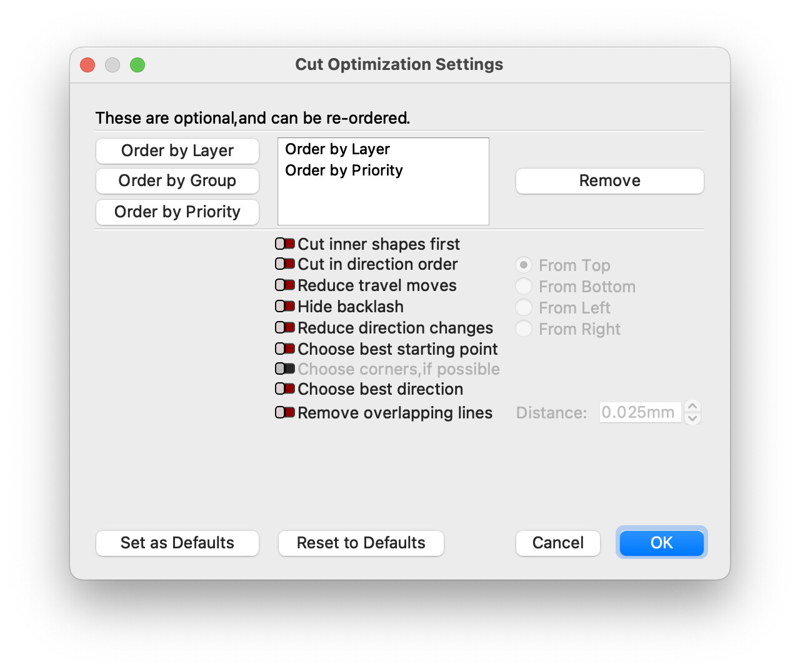Viewport: 800px width, 672px height.
Task: Click the Distance input field
Action: click(639, 413)
